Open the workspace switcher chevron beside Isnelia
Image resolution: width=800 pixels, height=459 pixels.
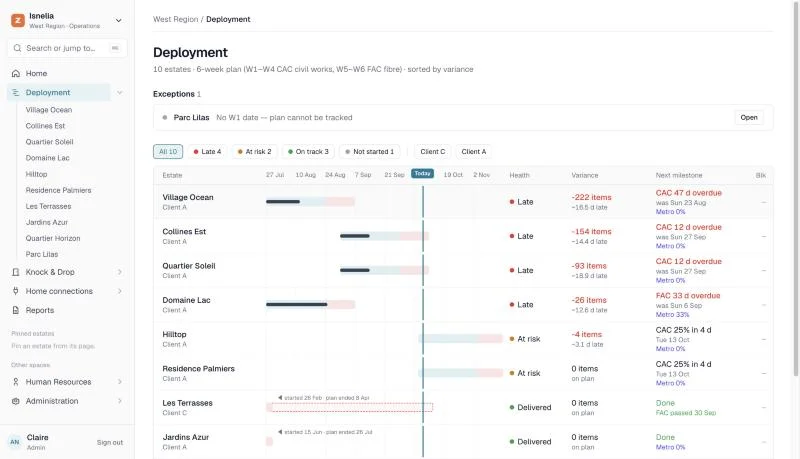[x=118, y=21]
